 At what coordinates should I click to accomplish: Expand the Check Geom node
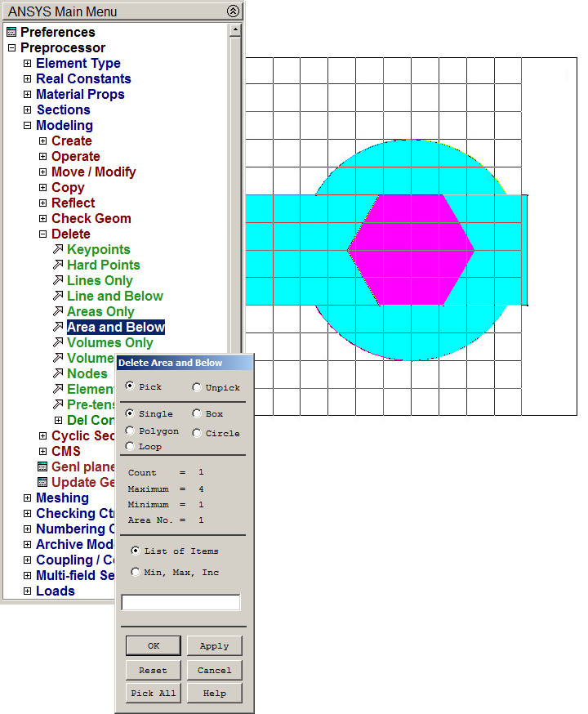42,218
